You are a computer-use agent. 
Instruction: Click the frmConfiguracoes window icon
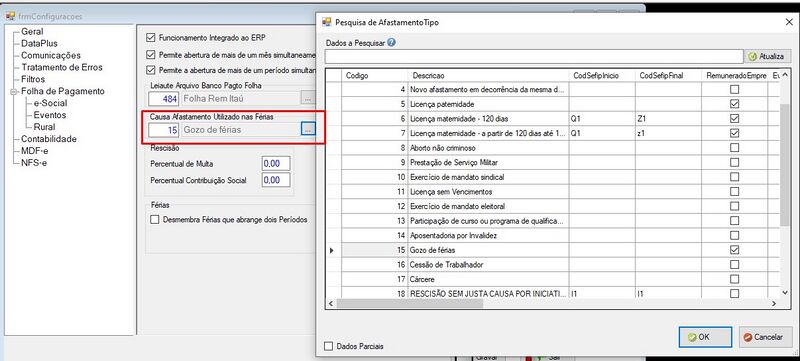point(10,16)
